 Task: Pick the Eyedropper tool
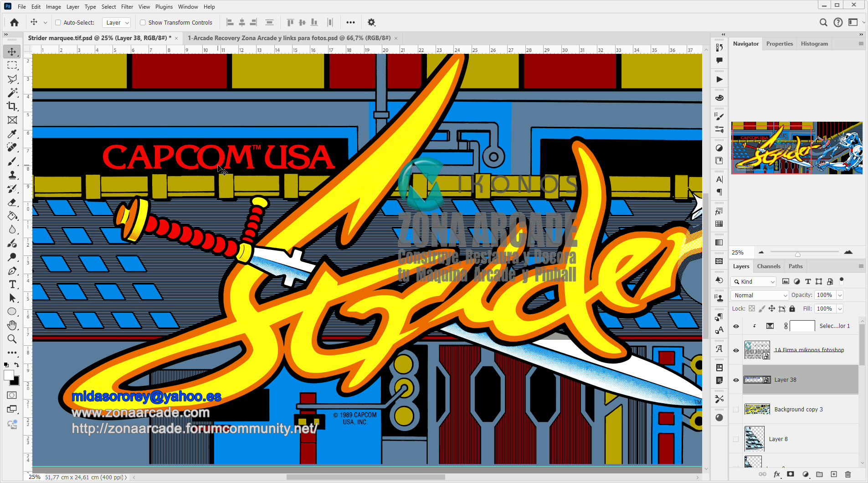pos(12,133)
